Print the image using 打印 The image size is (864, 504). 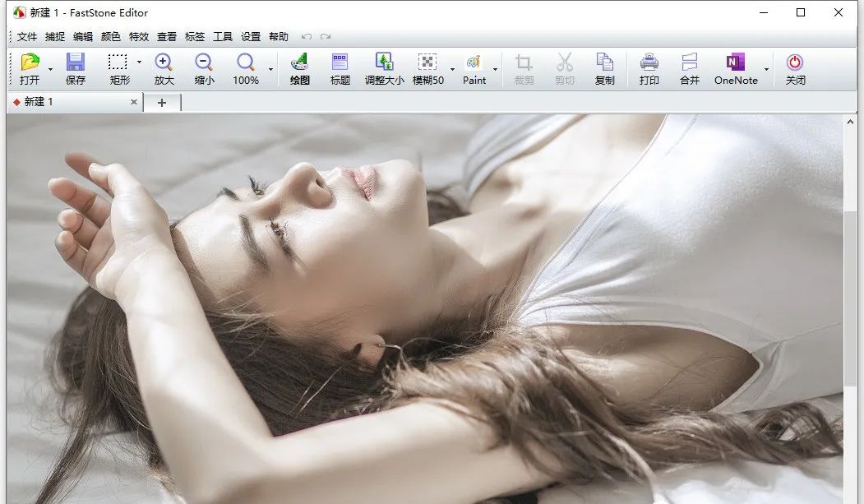649,69
